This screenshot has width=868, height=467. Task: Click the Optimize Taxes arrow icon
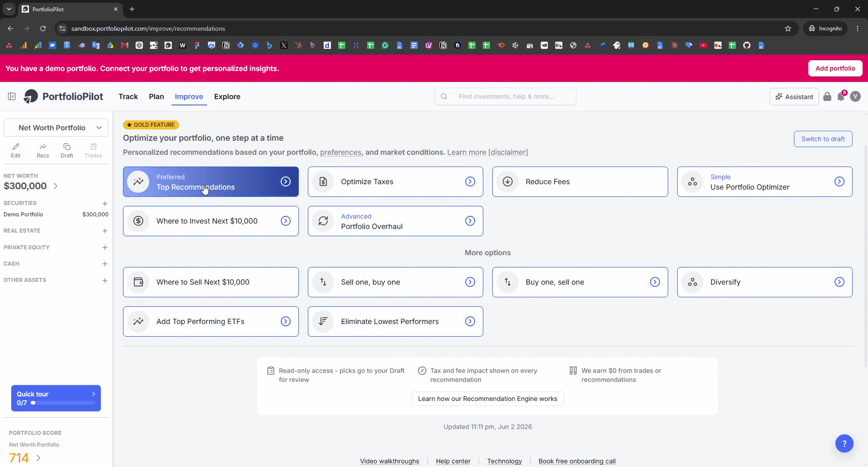(470, 181)
